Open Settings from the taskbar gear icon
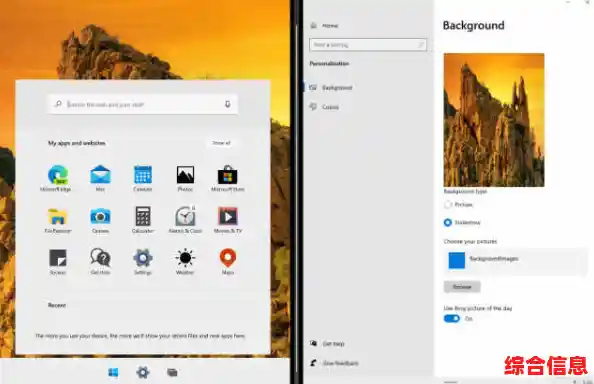 point(143,373)
